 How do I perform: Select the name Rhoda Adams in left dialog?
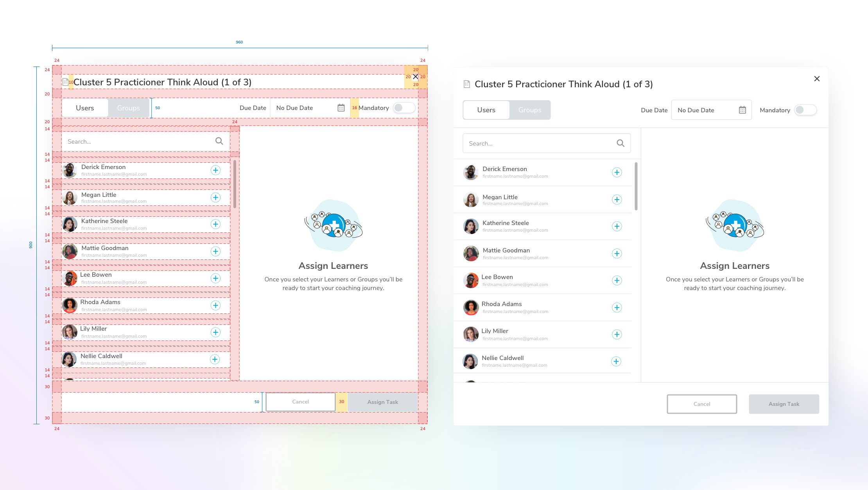click(100, 302)
